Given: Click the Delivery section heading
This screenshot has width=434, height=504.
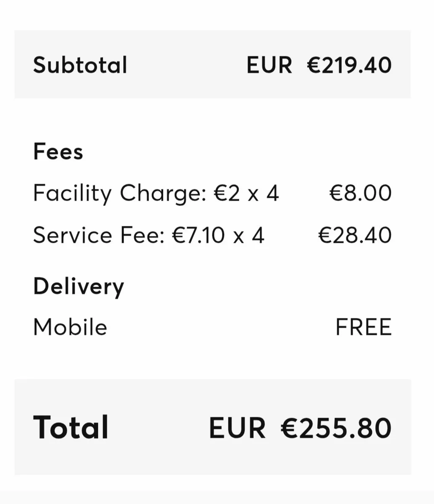Looking at the screenshot, I should (x=78, y=286).
